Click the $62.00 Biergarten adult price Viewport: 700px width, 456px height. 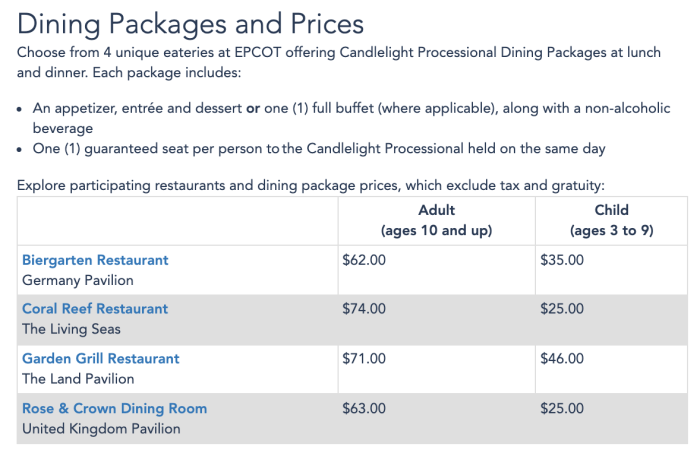pos(364,260)
